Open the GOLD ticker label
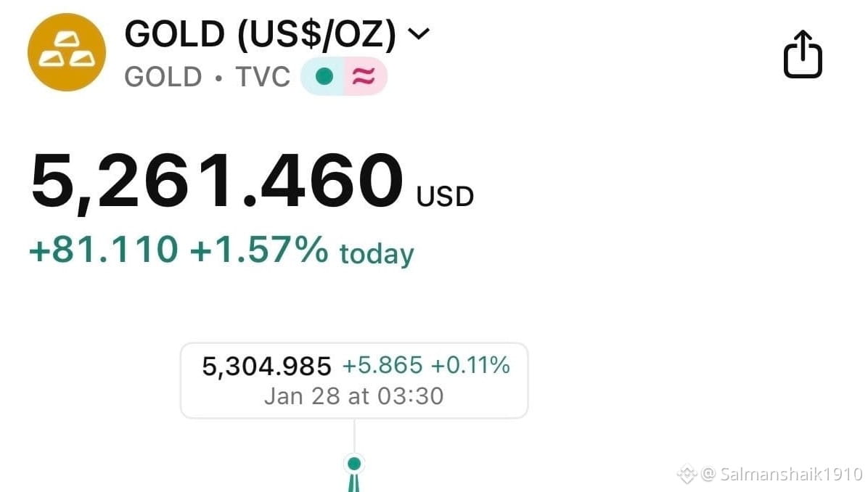 click(x=163, y=76)
